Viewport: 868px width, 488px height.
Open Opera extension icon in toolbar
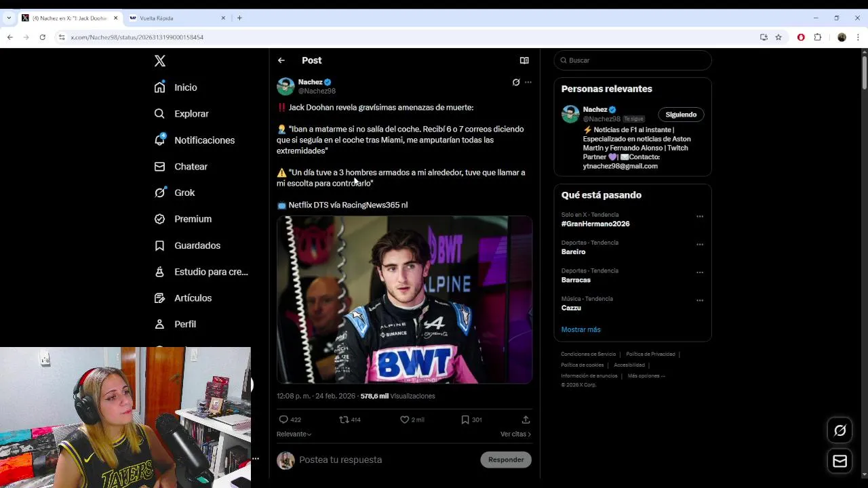click(801, 37)
